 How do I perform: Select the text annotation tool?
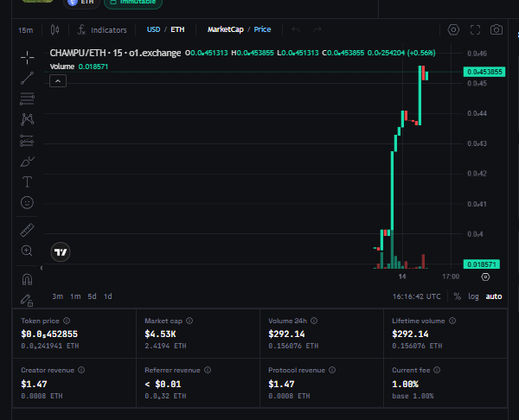click(x=27, y=181)
